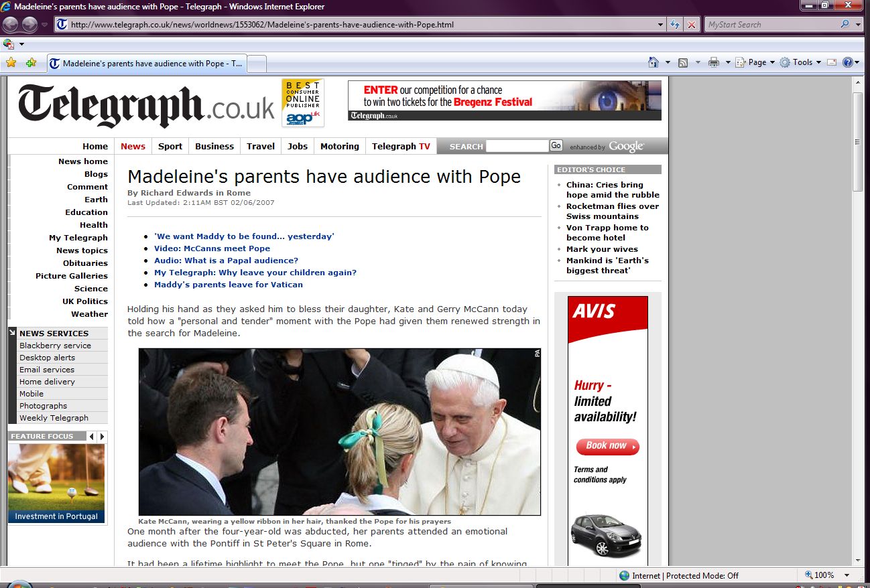Open the Sport section tab
Screen dimensions: 870x588
170,146
